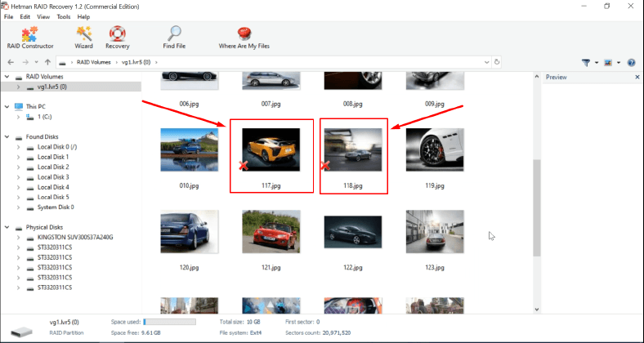Open the File menu
The image size is (644, 343).
[x=8, y=17]
